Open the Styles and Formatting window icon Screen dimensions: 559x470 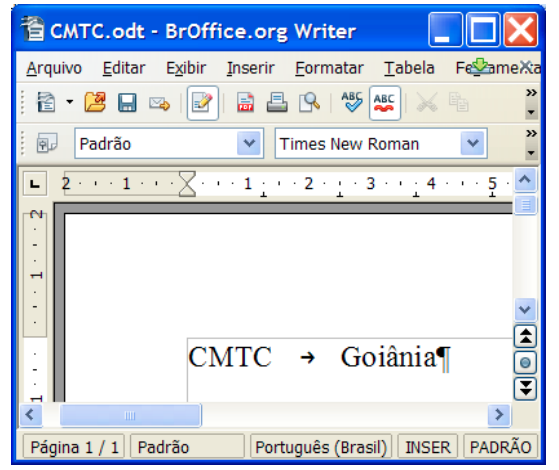click(47, 143)
